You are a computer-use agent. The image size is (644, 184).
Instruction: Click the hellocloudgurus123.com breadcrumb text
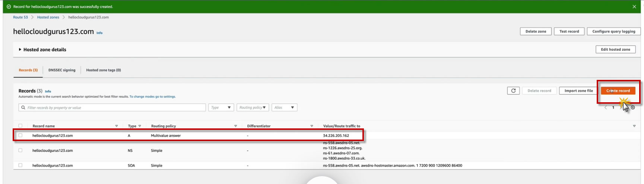click(x=89, y=17)
